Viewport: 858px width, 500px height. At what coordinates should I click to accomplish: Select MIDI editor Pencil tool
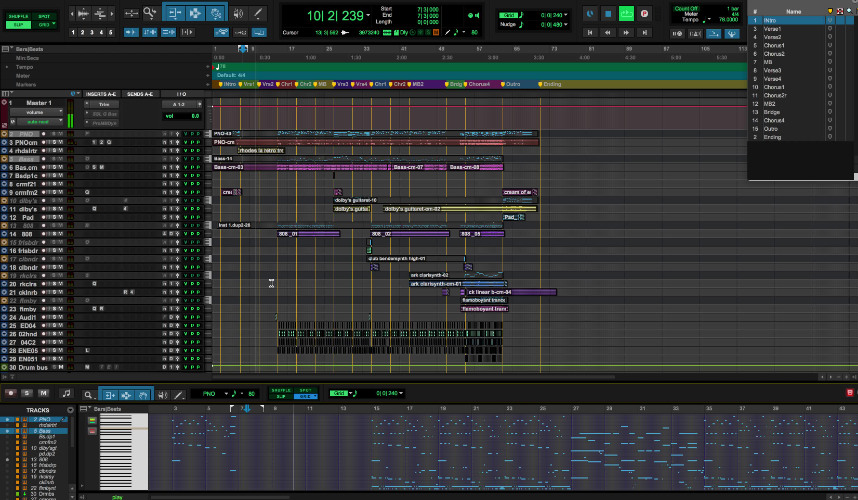(178, 394)
